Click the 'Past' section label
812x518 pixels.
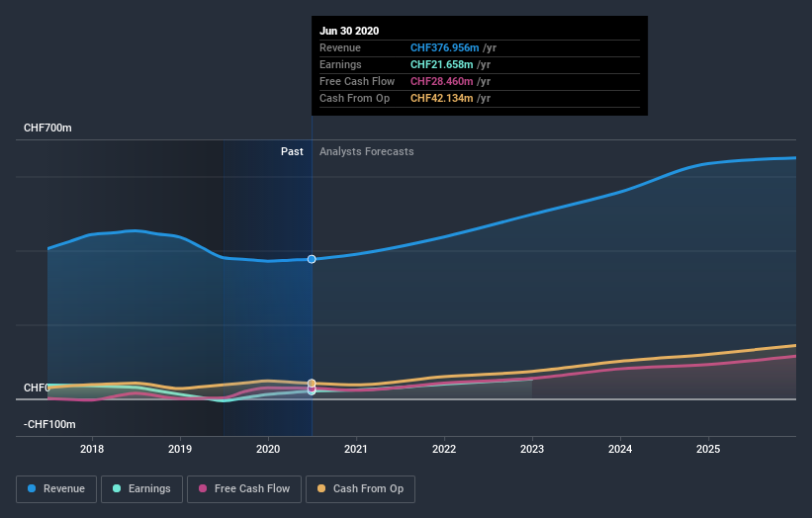(292, 151)
